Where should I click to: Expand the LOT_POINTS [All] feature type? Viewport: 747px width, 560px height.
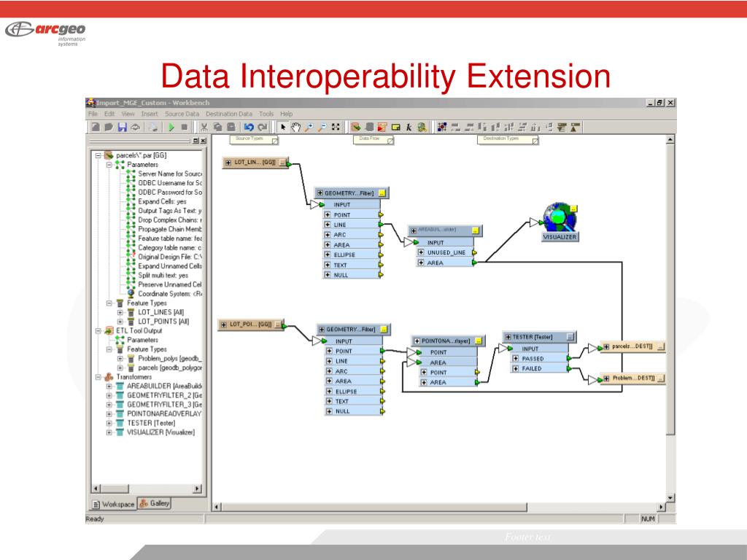point(120,322)
